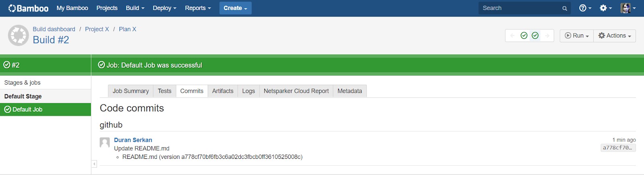Expand the Deploy dropdown menu
The height and width of the screenshot is (175, 644).
pyautogui.click(x=164, y=8)
